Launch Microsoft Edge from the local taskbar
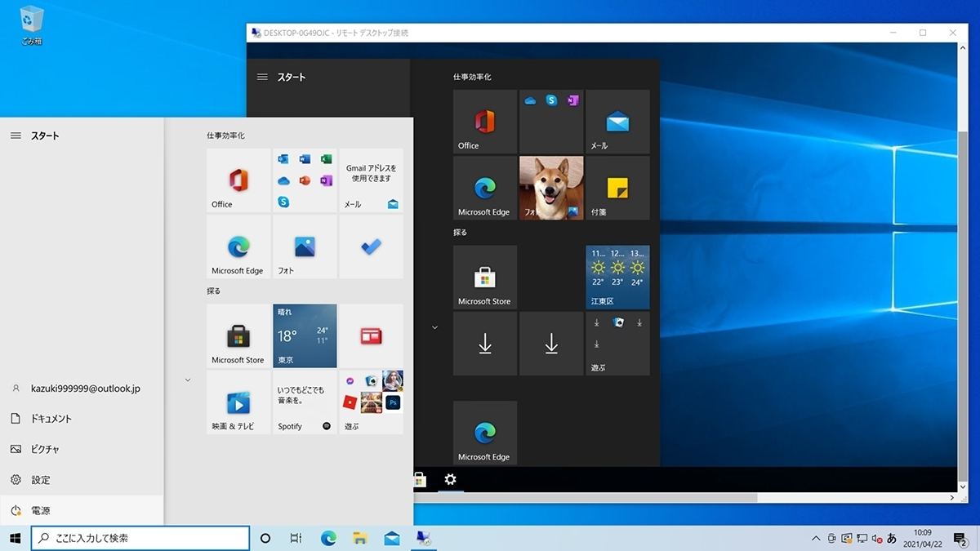The height and width of the screenshot is (551, 980). click(328, 538)
